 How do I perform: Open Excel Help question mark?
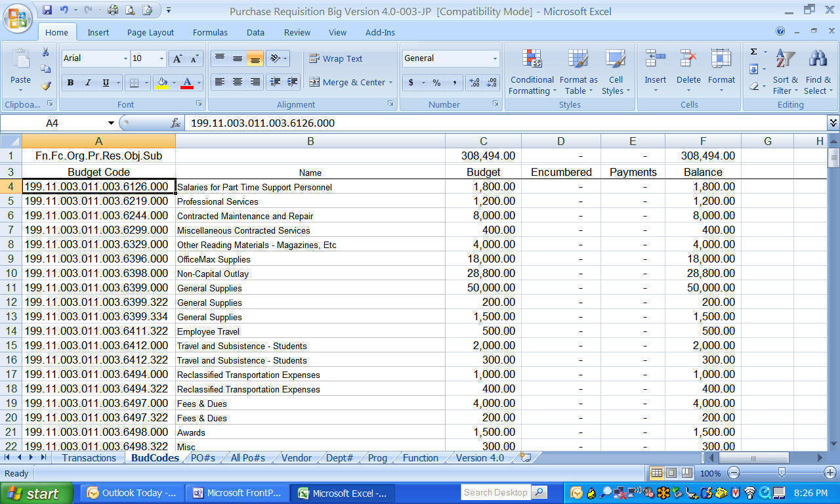click(x=780, y=31)
